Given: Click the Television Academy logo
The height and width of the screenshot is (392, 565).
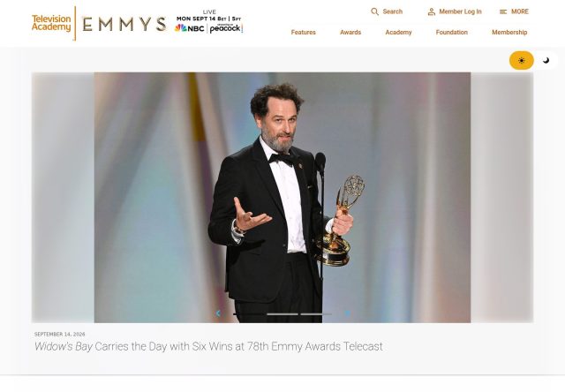Looking at the screenshot, I should point(51,23).
